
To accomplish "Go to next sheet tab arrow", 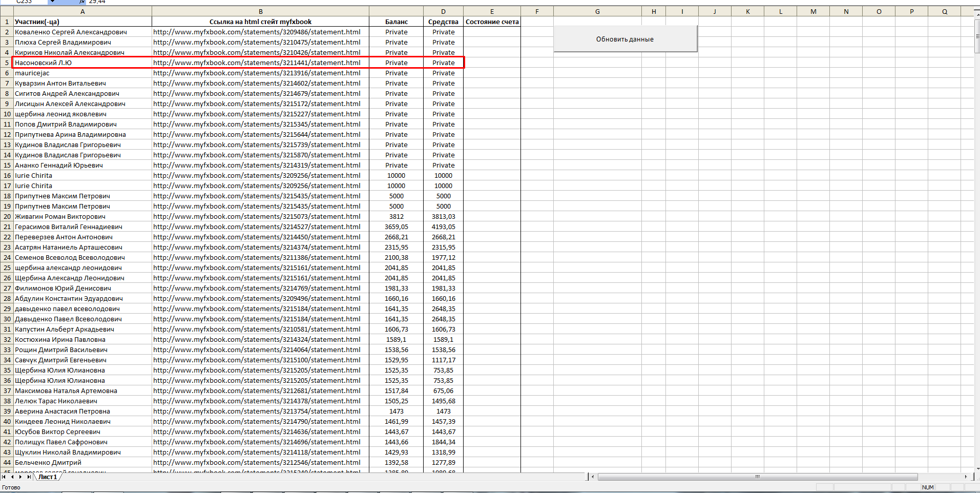I will click(x=20, y=477).
